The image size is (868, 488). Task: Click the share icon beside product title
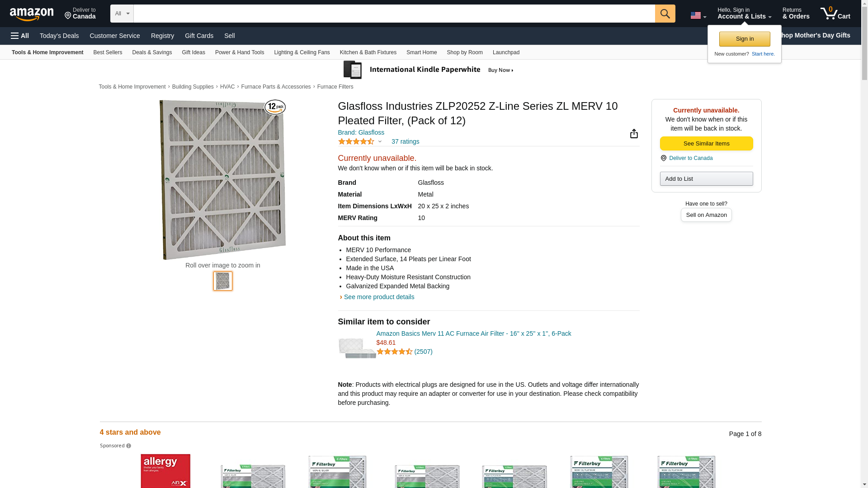[x=633, y=133]
